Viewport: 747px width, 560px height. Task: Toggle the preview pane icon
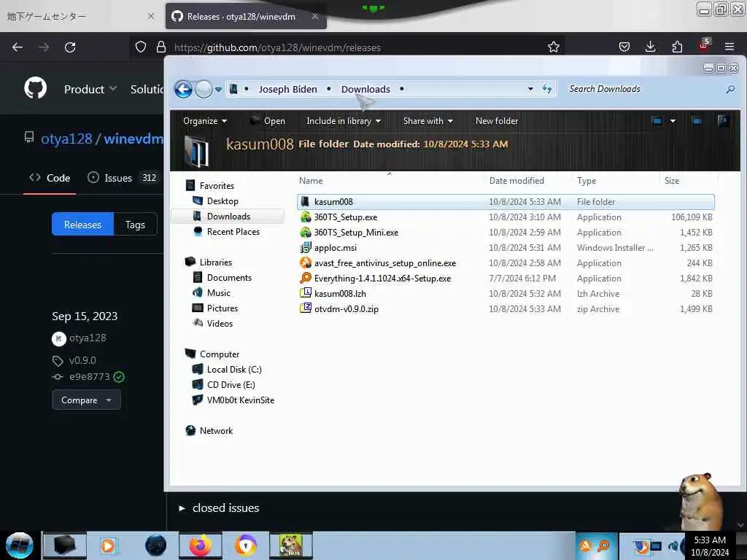pos(697,121)
